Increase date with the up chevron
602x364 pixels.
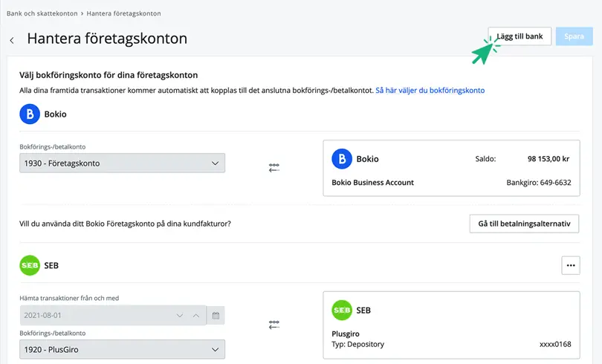(195, 316)
